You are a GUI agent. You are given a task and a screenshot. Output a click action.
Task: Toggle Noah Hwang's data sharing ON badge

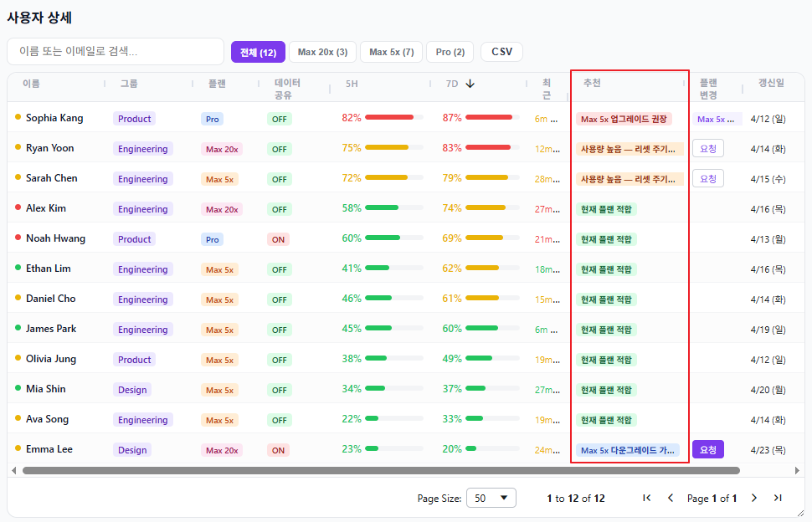pyautogui.click(x=279, y=239)
